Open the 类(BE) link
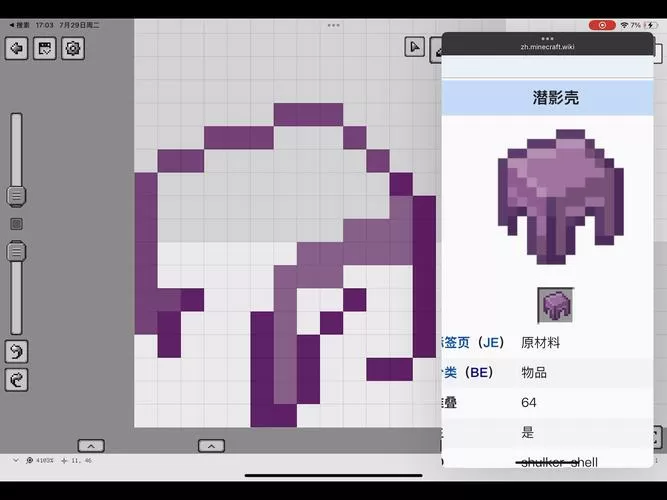This screenshot has height=500, width=667. 467,373
